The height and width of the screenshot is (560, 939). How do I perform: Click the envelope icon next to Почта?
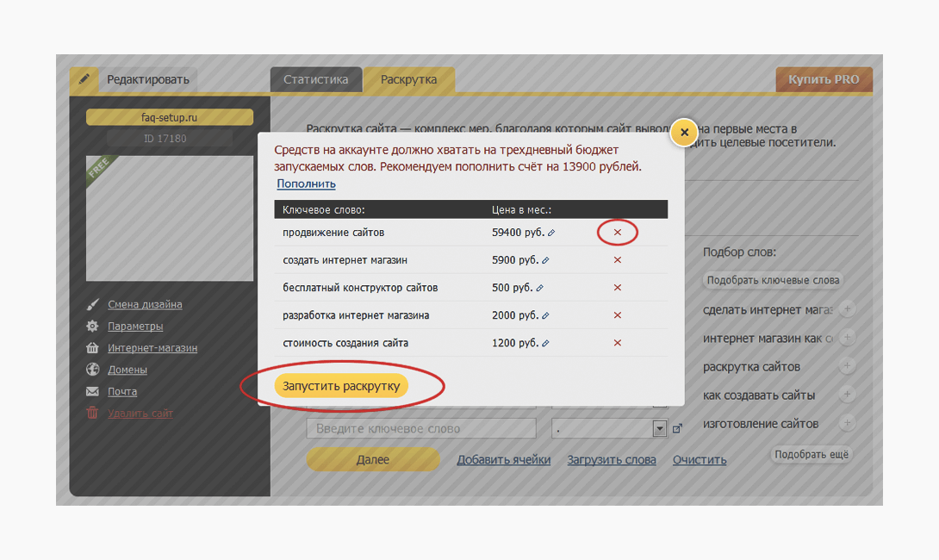tap(92, 391)
